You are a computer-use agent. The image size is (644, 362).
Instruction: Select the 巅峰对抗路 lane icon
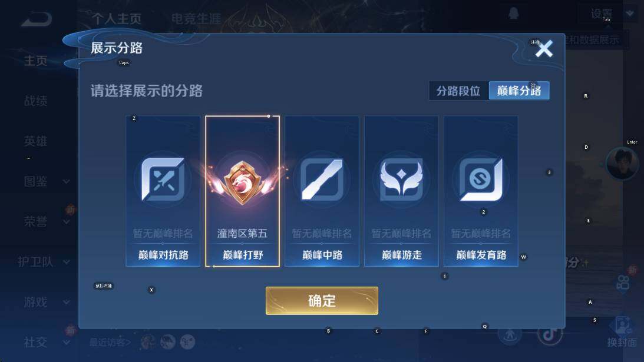pyautogui.click(x=163, y=180)
